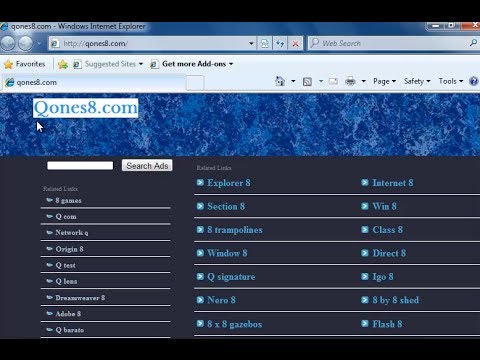Click the Qones8.com site heading

click(85, 108)
